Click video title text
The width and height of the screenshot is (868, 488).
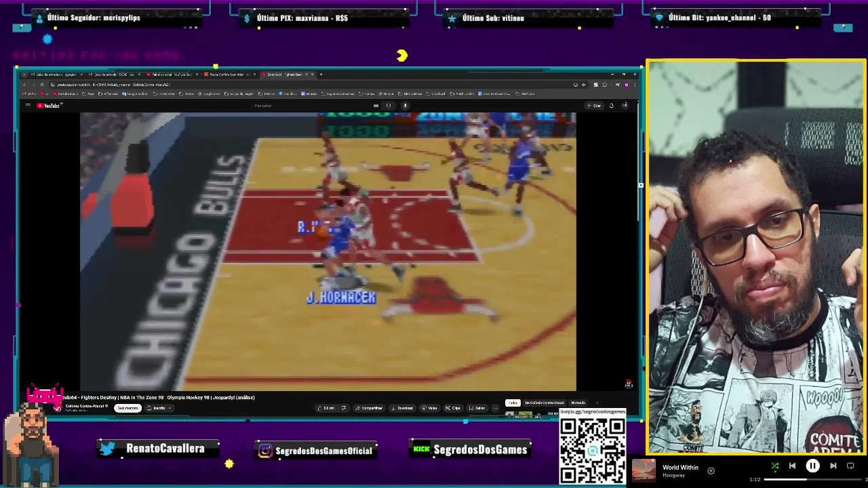[159, 398]
